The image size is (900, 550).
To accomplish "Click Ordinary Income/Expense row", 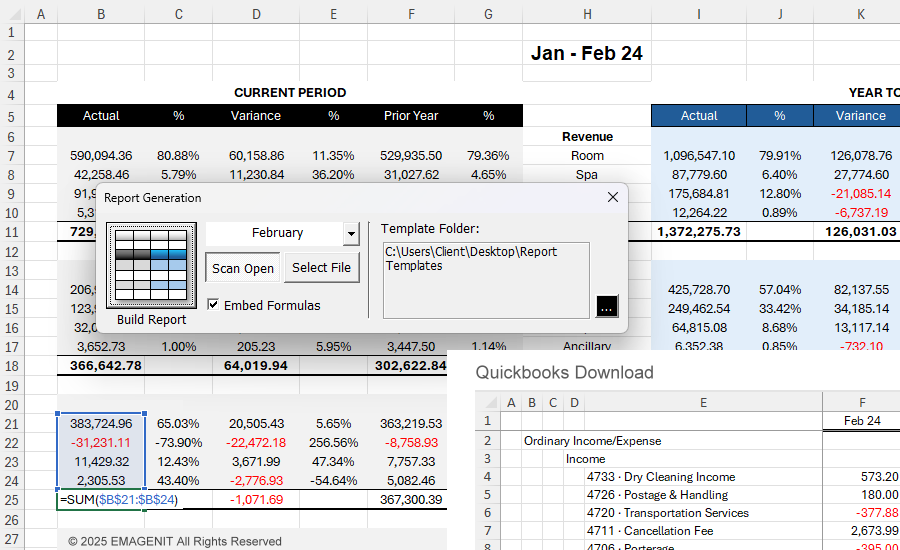I will [x=592, y=441].
